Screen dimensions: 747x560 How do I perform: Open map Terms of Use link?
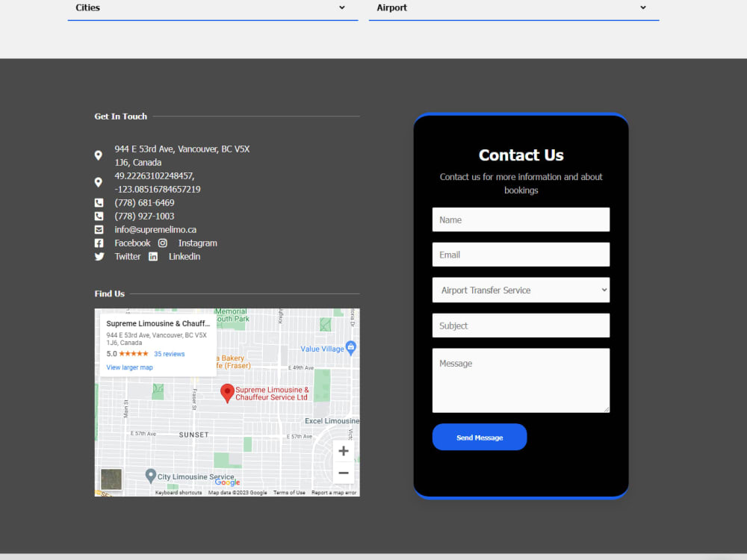(289, 493)
